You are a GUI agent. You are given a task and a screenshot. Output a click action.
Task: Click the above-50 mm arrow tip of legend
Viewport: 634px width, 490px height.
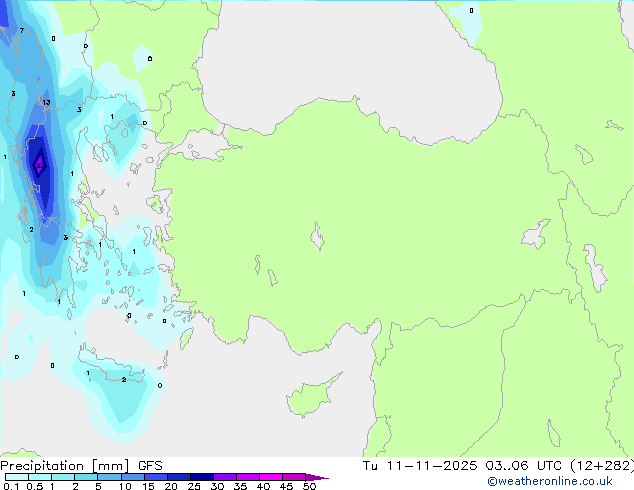pos(317,478)
